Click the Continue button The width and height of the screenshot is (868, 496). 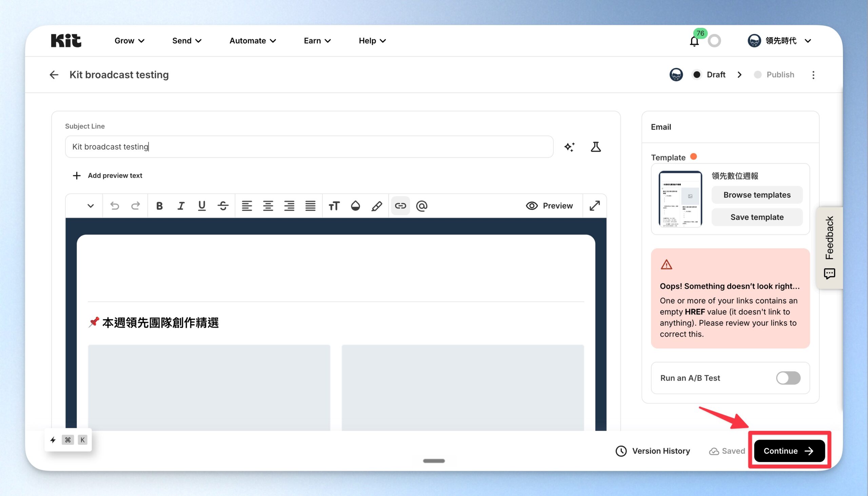click(x=789, y=451)
